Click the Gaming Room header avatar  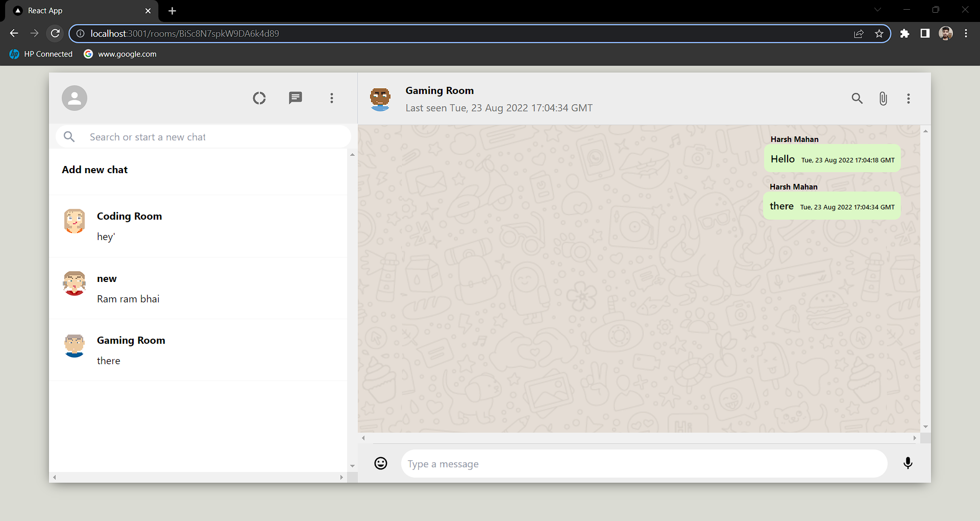pyautogui.click(x=380, y=99)
